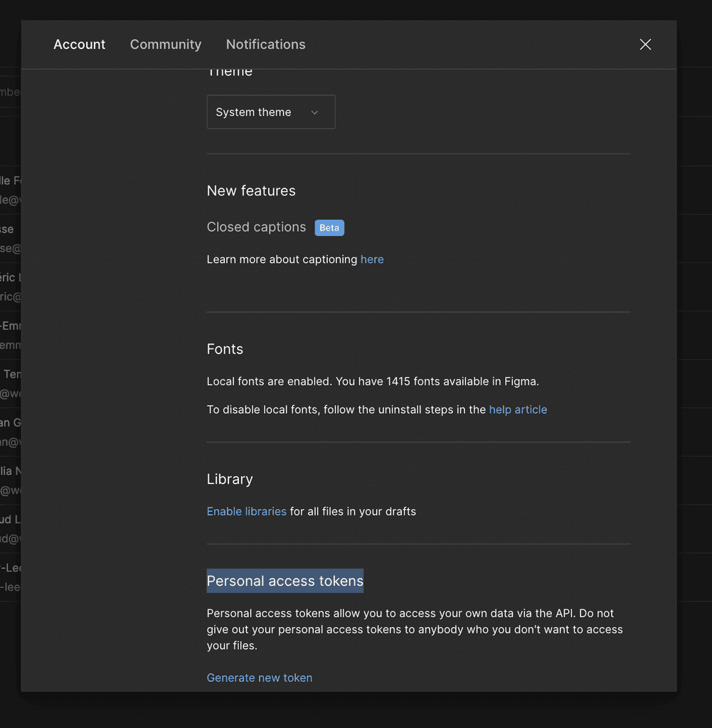Viewport: 712px width, 728px height.
Task: Select the personal tokens description text
Action: coord(415,630)
